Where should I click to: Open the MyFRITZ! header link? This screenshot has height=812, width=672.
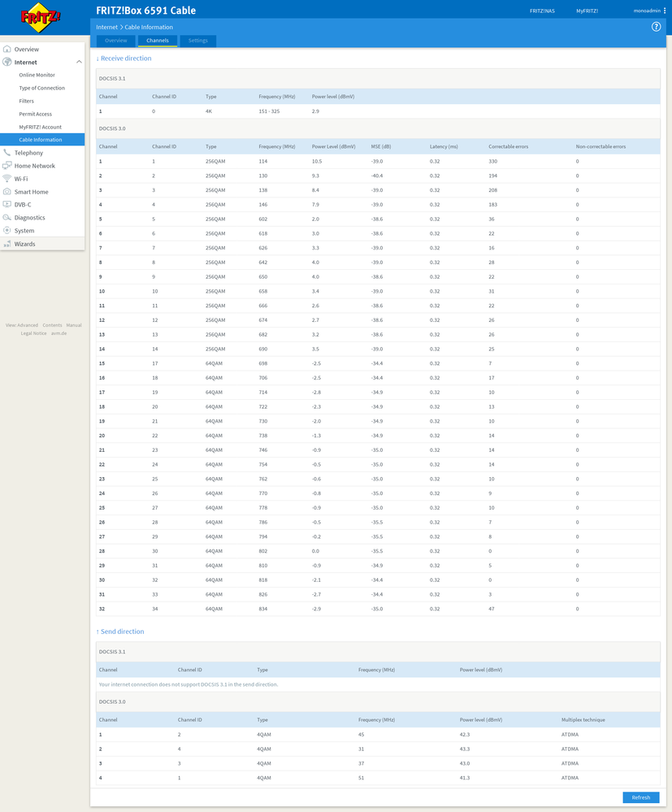[587, 11]
